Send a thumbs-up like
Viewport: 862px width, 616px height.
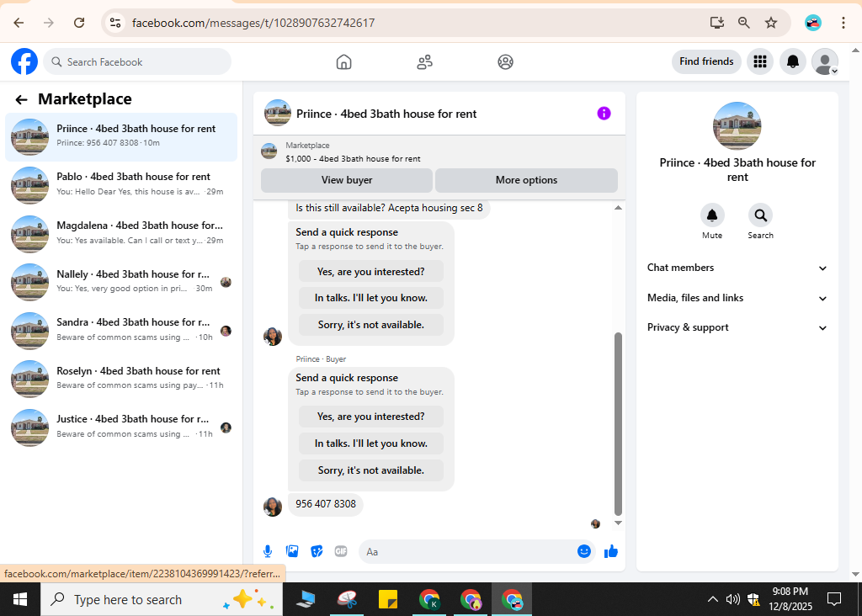tap(611, 551)
